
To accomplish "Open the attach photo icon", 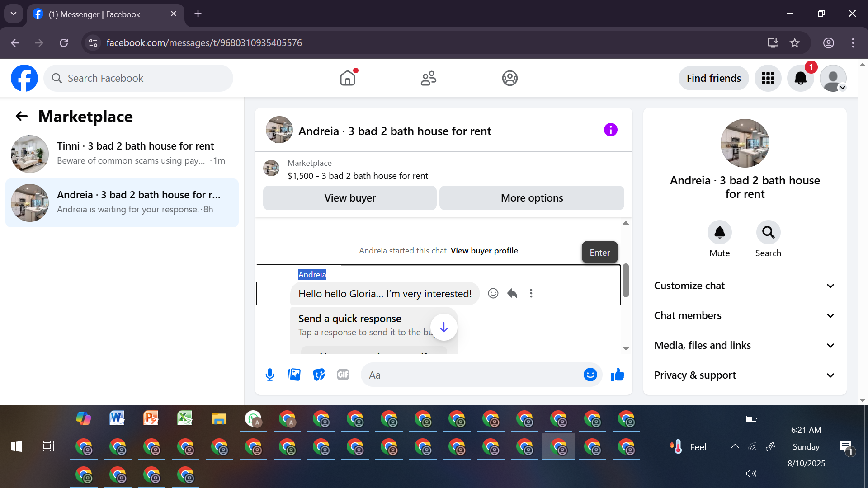I will [x=294, y=375].
